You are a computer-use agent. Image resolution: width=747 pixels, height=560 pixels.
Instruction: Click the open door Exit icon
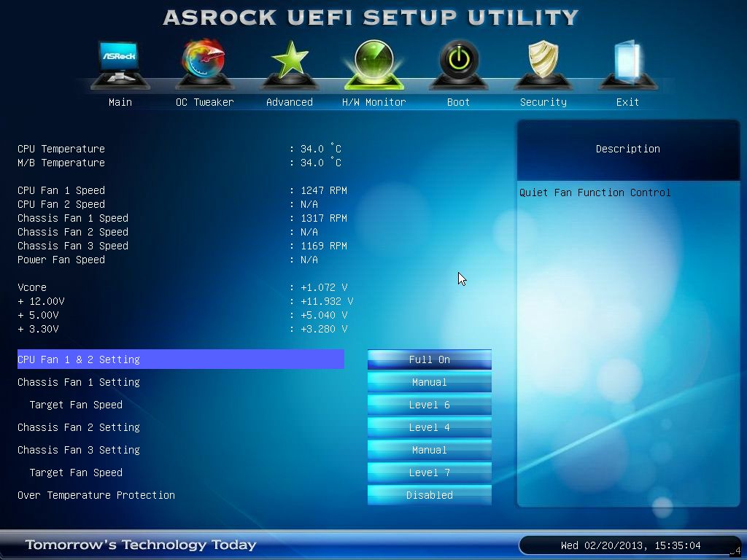627,64
